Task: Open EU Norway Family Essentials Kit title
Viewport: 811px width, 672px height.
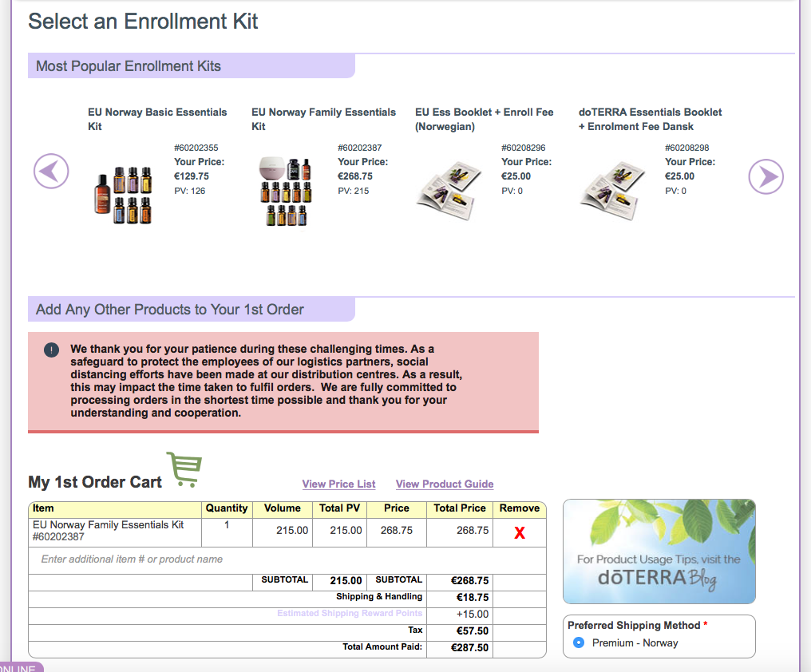Action: pyautogui.click(x=323, y=119)
